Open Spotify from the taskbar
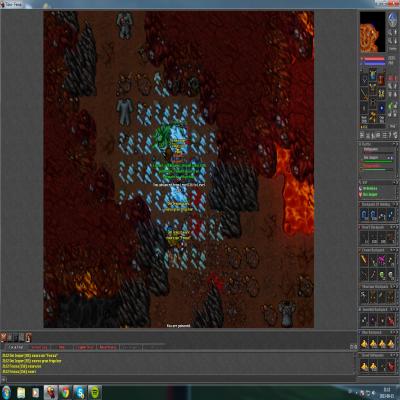 [x=95, y=393]
